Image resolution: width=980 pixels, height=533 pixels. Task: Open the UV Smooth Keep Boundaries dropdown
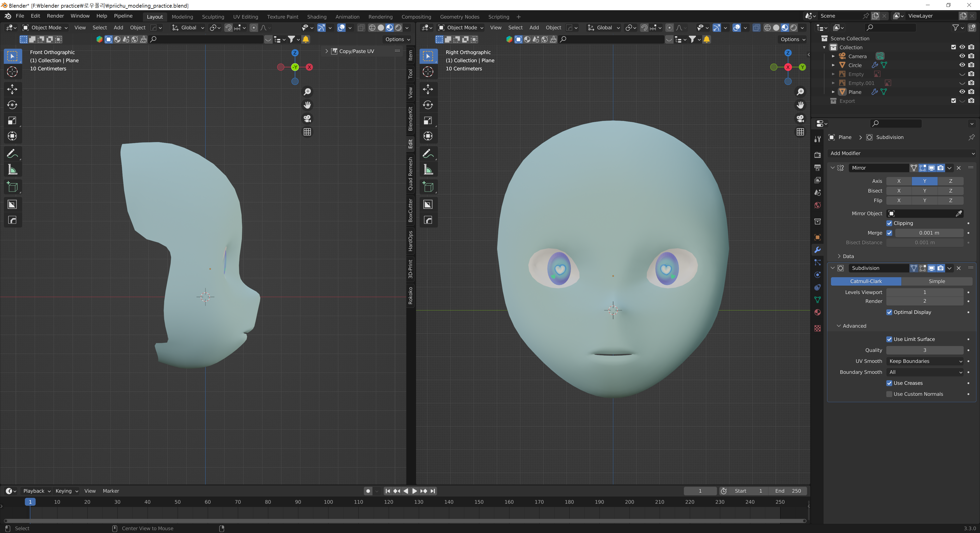click(925, 361)
